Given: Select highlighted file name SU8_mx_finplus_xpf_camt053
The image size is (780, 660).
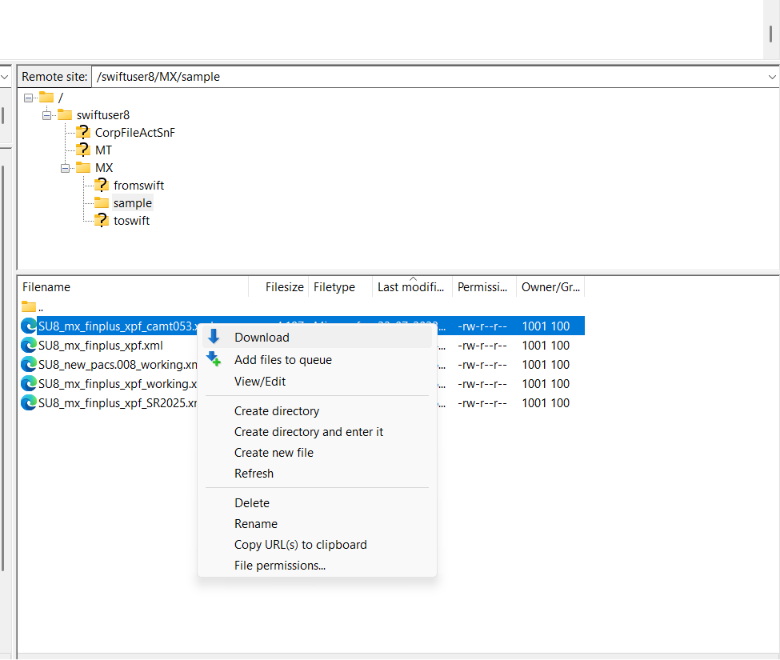Looking at the screenshot, I should pyautogui.click(x=117, y=326).
